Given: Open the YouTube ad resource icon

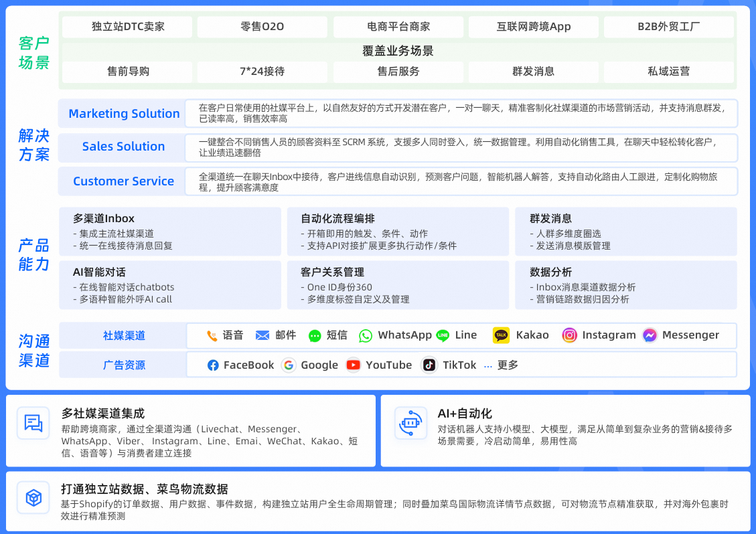Looking at the screenshot, I should (353, 365).
